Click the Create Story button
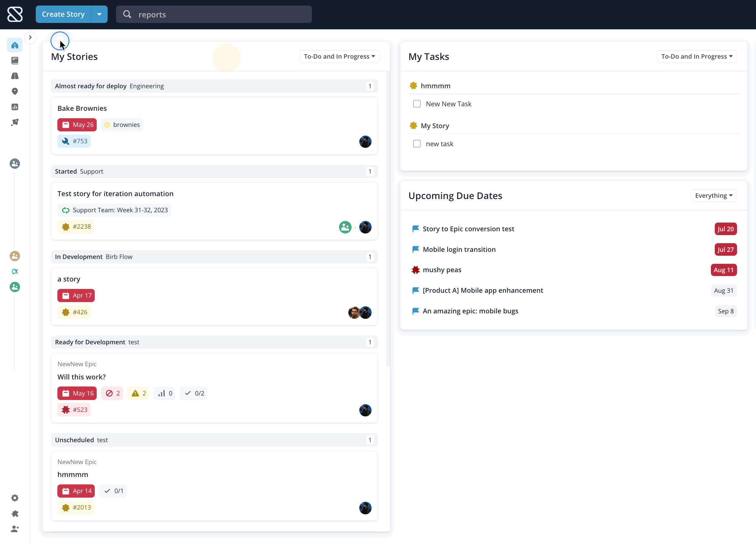756x543 pixels. (63, 14)
